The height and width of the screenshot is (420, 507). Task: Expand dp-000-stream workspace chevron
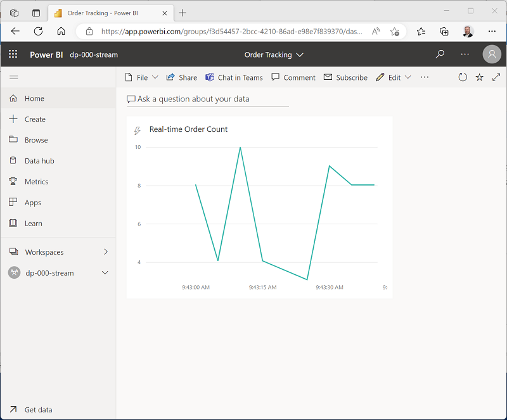pyautogui.click(x=105, y=273)
